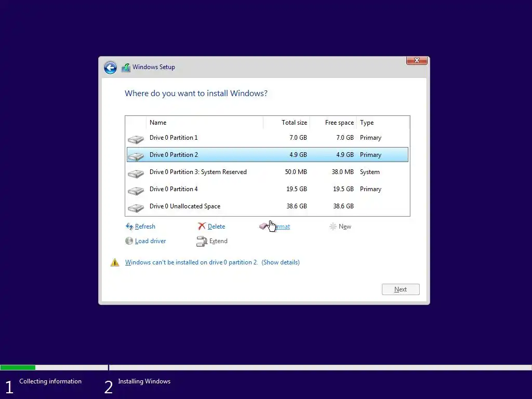The width and height of the screenshot is (532, 399).
Task: Click the Type column header
Action: pos(383,123)
